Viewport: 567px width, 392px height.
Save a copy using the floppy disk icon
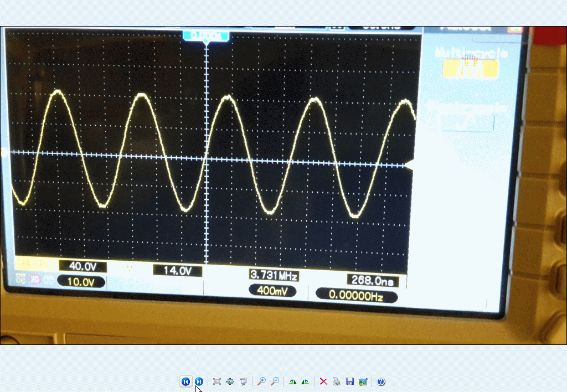349,381
